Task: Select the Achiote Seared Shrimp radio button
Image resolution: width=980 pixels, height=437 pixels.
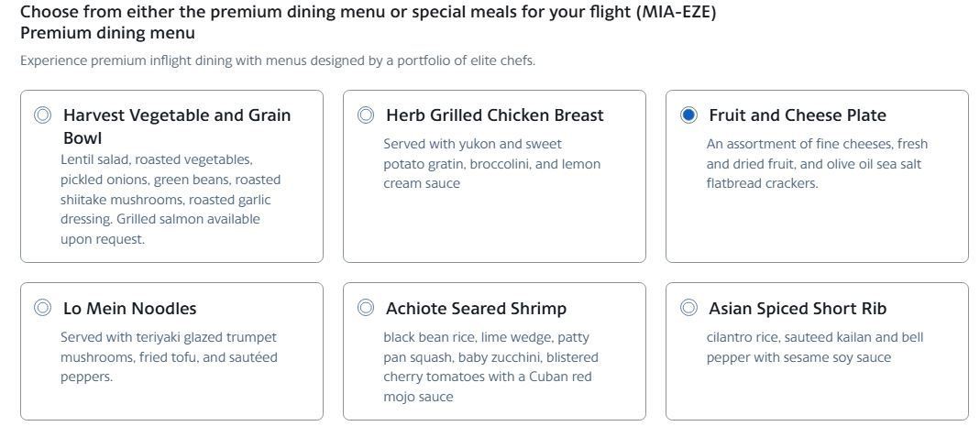Action: (x=366, y=309)
